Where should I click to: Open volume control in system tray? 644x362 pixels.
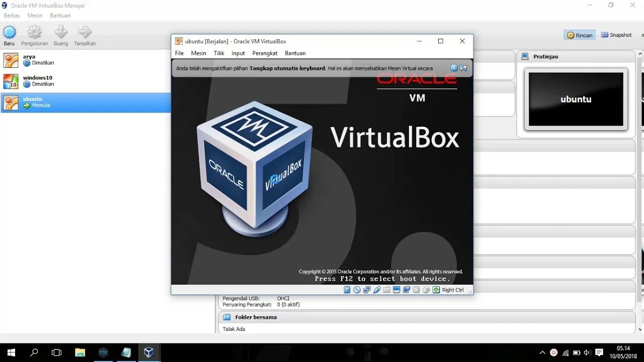pos(587,353)
